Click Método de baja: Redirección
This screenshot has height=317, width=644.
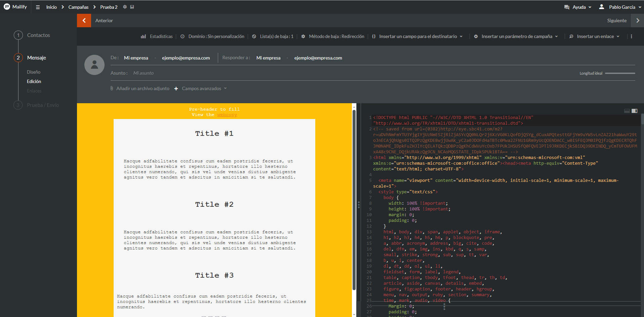coord(336,36)
